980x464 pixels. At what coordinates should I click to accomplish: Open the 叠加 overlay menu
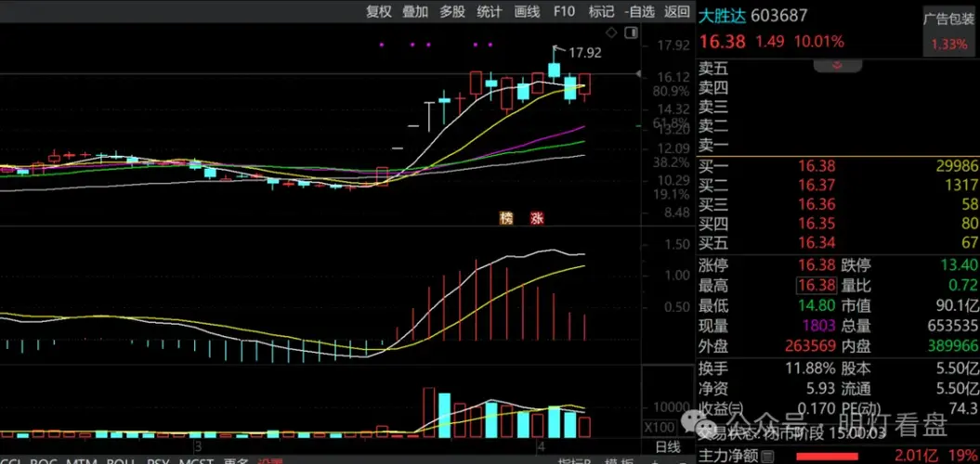click(415, 11)
